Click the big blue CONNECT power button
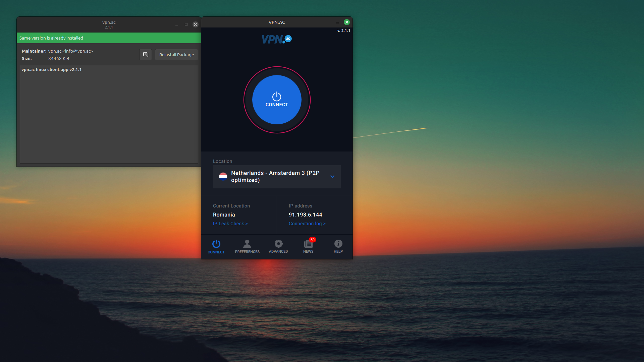The image size is (644, 362). click(x=277, y=100)
